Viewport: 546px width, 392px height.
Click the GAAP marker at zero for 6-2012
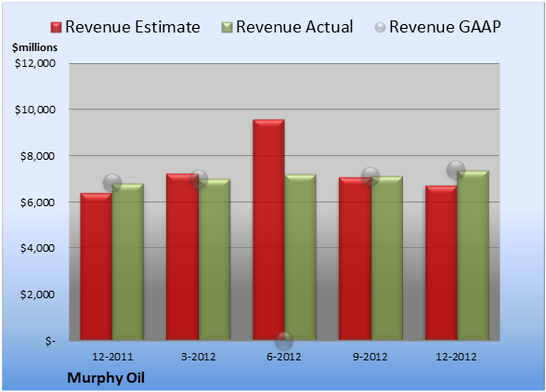(x=284, y=340)
